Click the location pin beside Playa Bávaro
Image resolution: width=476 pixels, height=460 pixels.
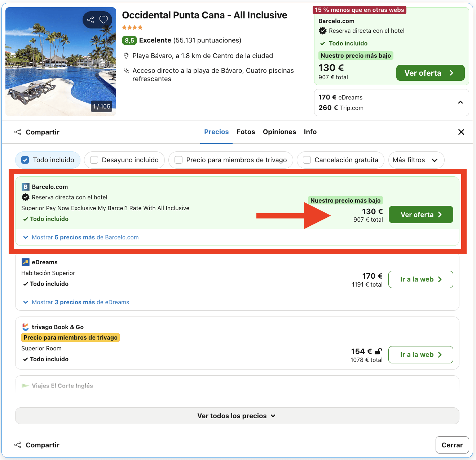coord(126,56)
